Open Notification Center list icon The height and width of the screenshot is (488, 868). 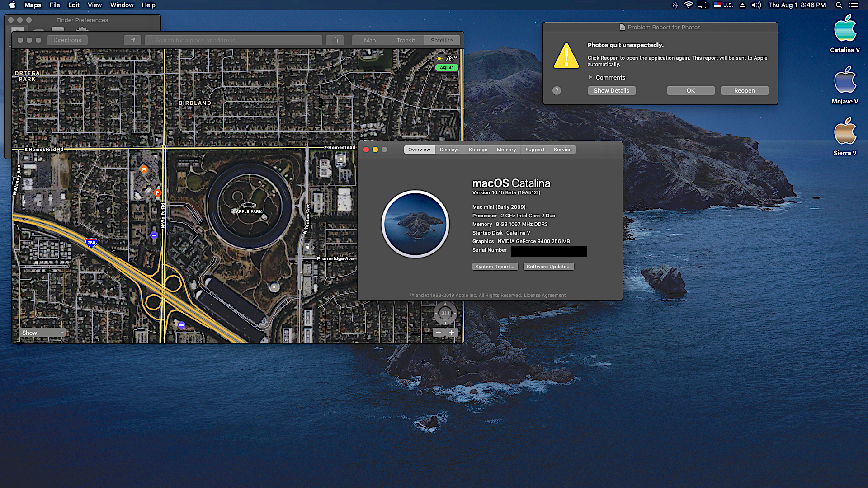[x=854, y=5]
